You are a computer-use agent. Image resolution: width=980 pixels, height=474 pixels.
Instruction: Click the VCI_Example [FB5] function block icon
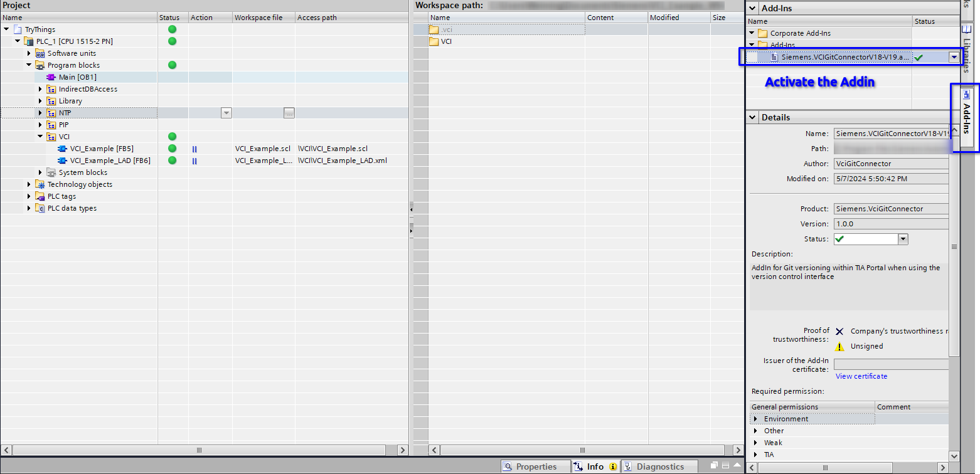click(x=63, y=149)
